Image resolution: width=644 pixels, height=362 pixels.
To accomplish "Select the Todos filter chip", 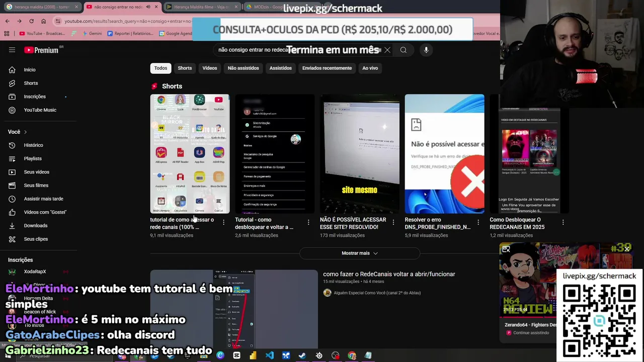I will point(160,68).
